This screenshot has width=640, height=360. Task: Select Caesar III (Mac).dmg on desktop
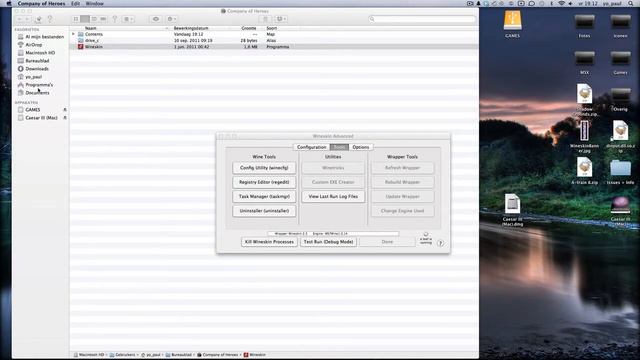(512, 210)
